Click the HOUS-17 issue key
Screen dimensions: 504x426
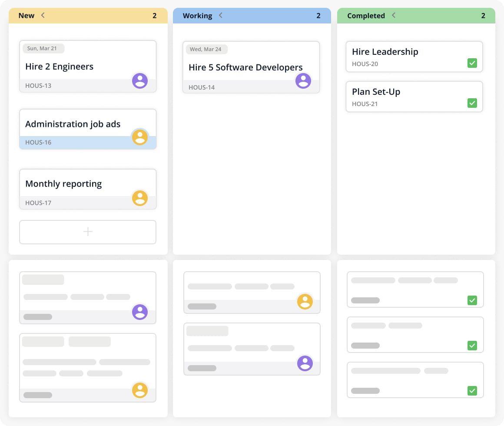(x=38, y=203)
